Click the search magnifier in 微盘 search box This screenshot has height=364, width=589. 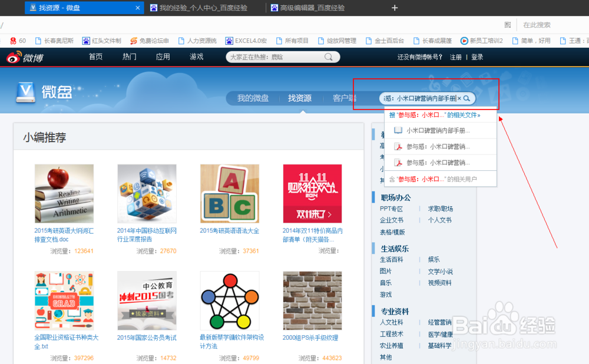coord(466,98)
